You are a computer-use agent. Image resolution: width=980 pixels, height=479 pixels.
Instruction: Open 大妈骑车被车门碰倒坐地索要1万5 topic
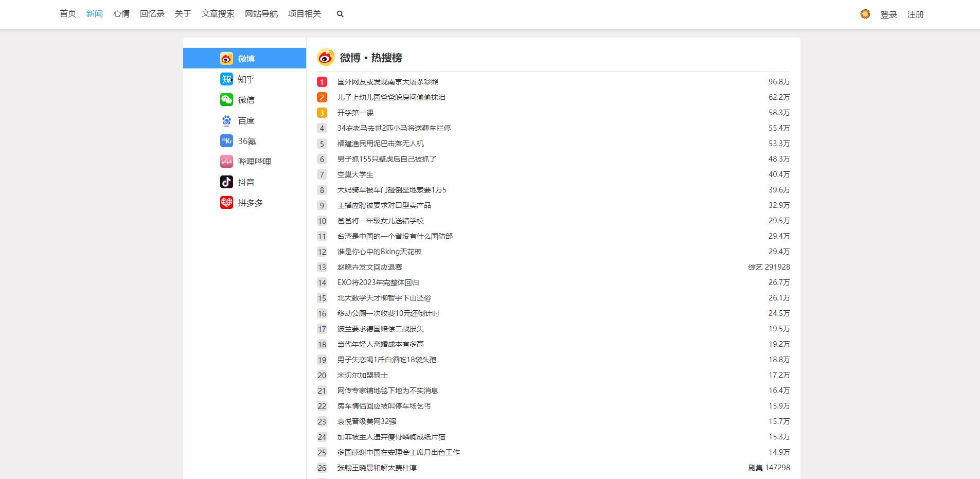[x=392, y=190]
